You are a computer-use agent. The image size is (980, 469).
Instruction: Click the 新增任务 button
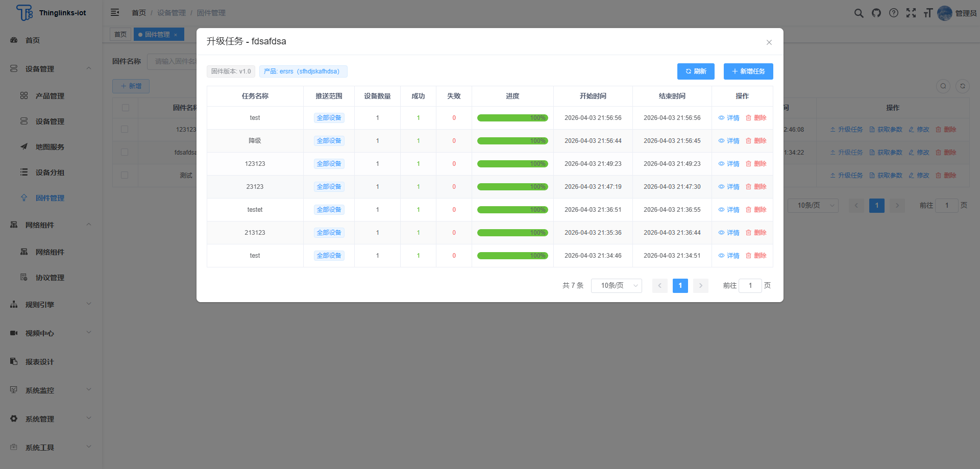[748, 71]
